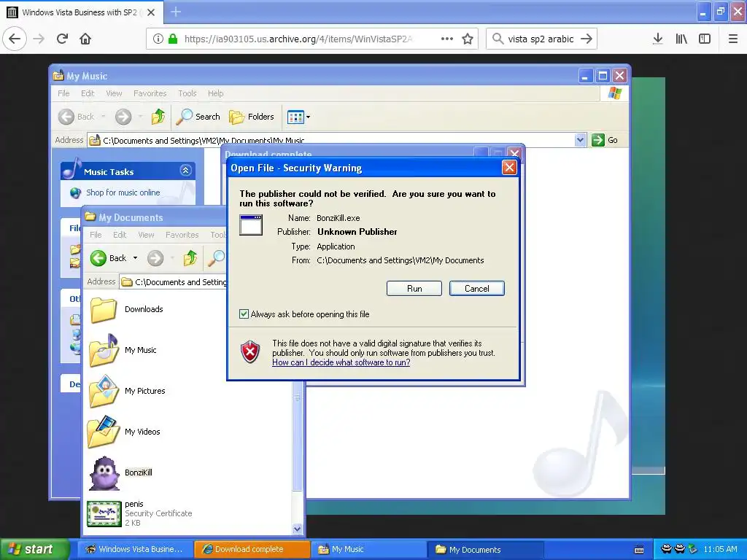
Task: Toggle Folders pane in My Music toolbar
Action: (x=252, y=117)
